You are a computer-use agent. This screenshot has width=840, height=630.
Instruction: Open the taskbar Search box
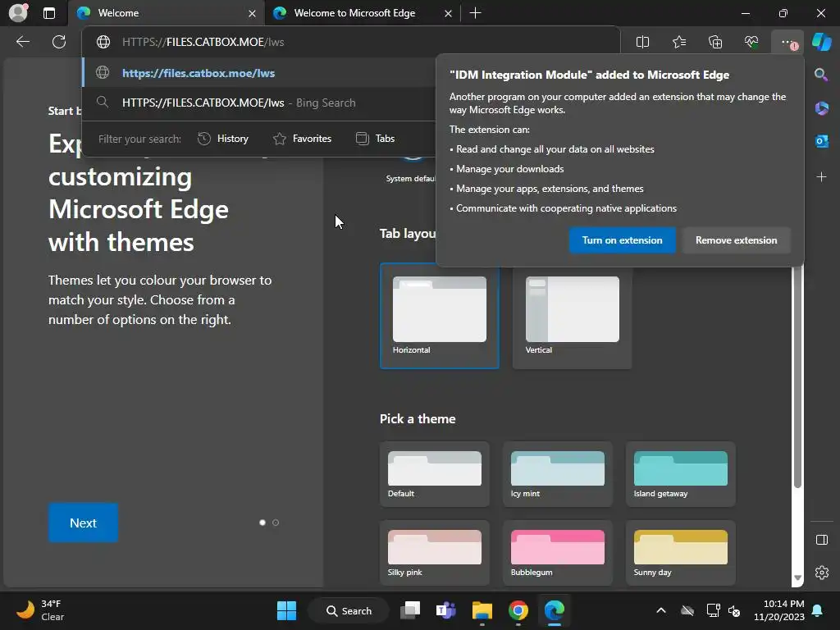(349, 610)
